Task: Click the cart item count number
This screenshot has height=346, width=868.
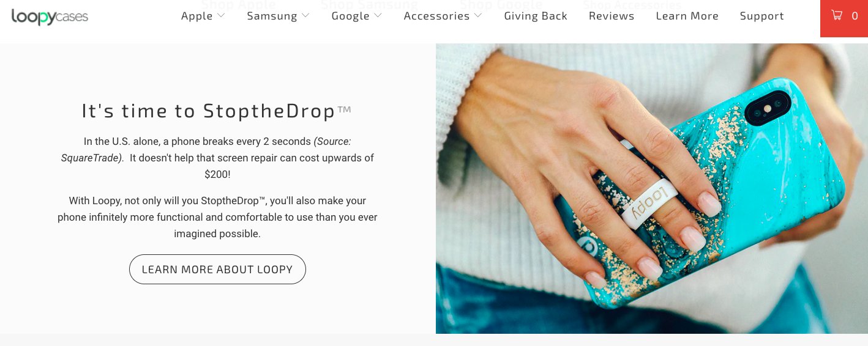Action: coord(855,17)
